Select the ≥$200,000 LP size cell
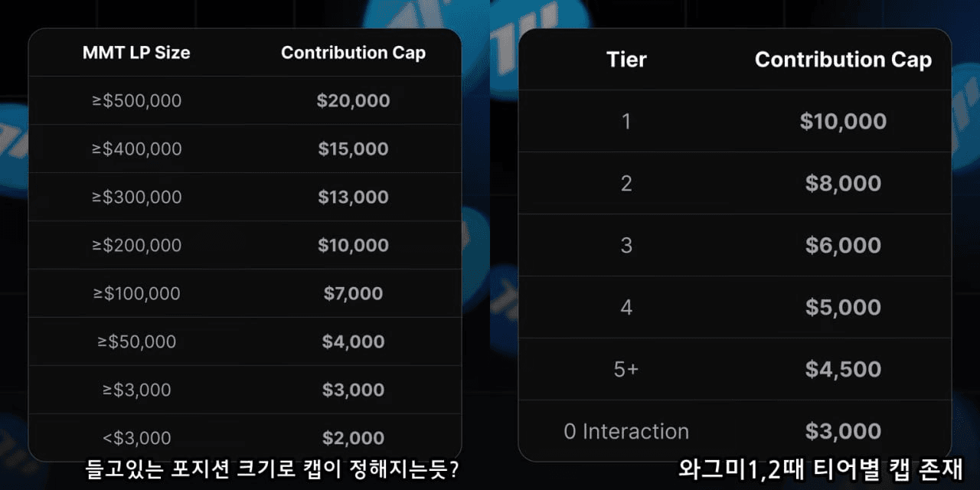The width and height of the screenshot is (980, 490). point(136,246)
